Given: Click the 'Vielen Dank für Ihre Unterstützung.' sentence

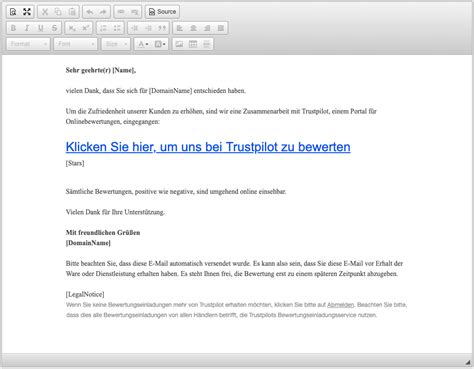Looking at the screenshot, I should coord(115,212).
